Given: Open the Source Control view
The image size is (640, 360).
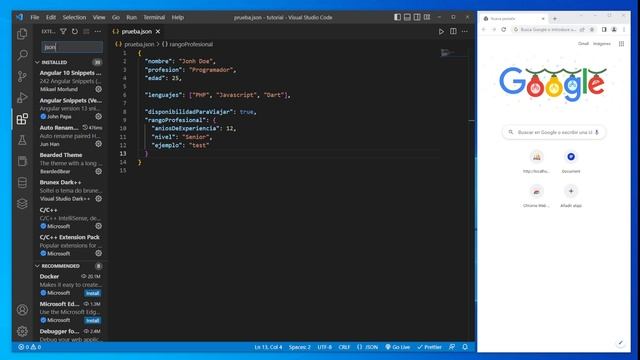Looking at the screenshot, I should [22, 76].
